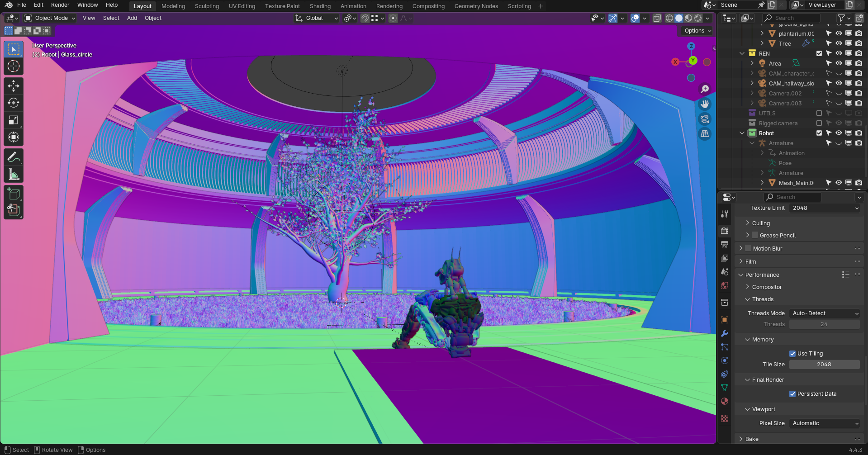
Task: Expand the Culling panel
Action: click(761, 223)
